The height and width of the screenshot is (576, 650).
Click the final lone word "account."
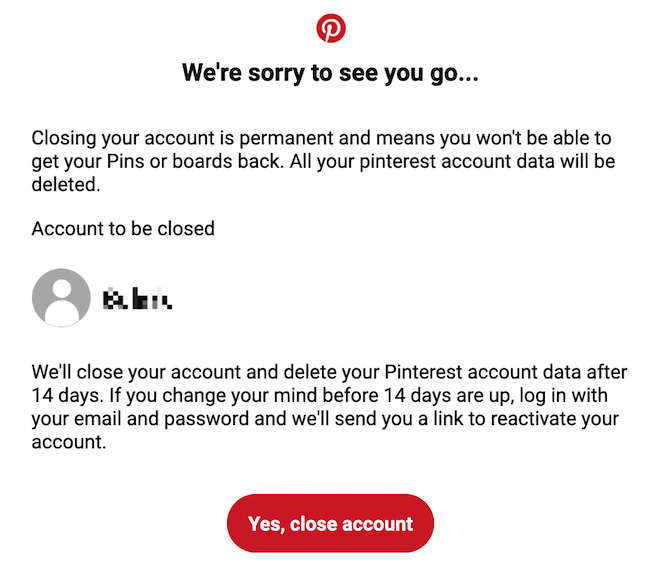[x=69, y=442]
